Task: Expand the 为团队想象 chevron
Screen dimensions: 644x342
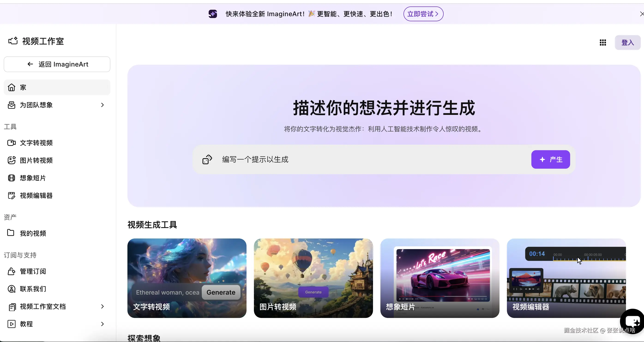Action: (x=102, y=105)
